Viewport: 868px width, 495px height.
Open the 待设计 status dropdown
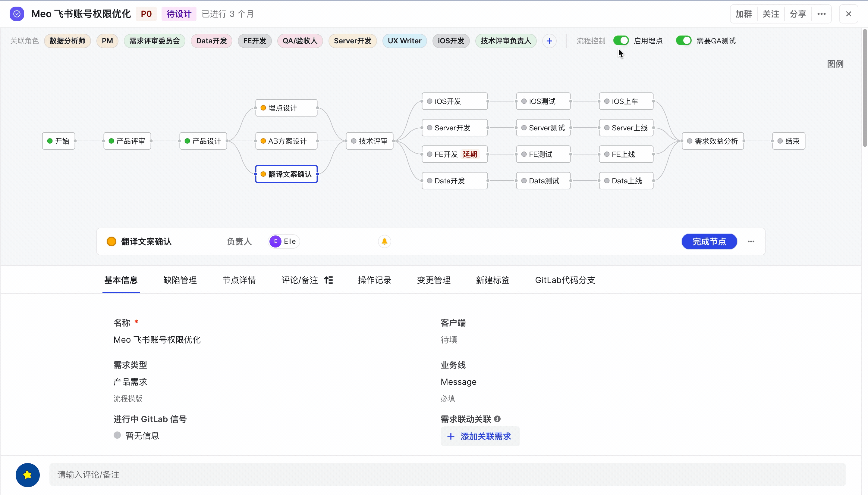point(179,14)
